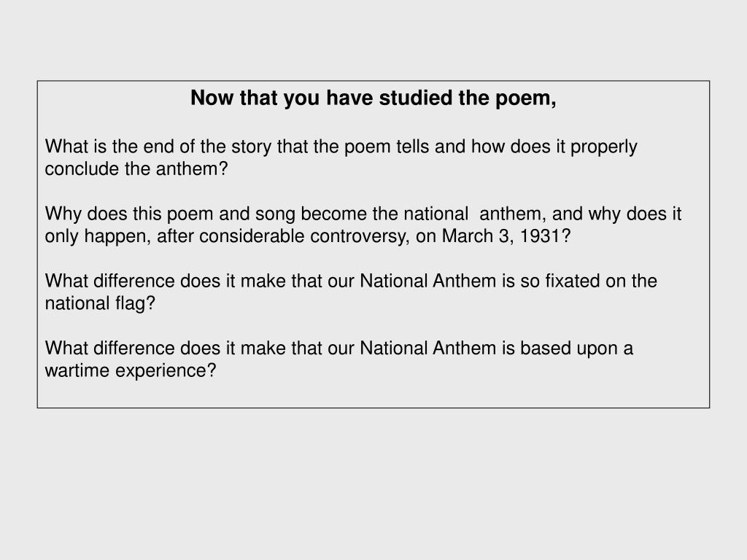The height and width of the screenshot is (560, 747).
Task: Click the date "March 3, 1931?"
Action: pos(506,236)
